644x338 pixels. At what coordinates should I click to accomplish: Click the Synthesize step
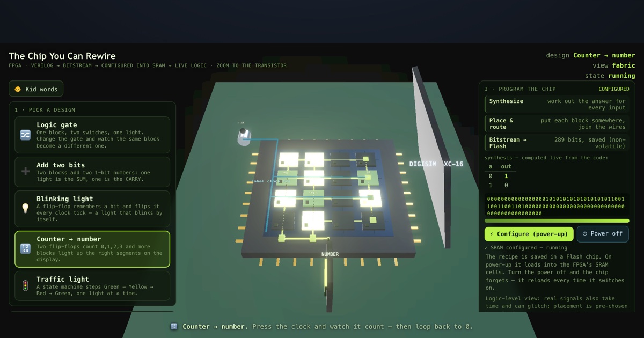[557, 105]
